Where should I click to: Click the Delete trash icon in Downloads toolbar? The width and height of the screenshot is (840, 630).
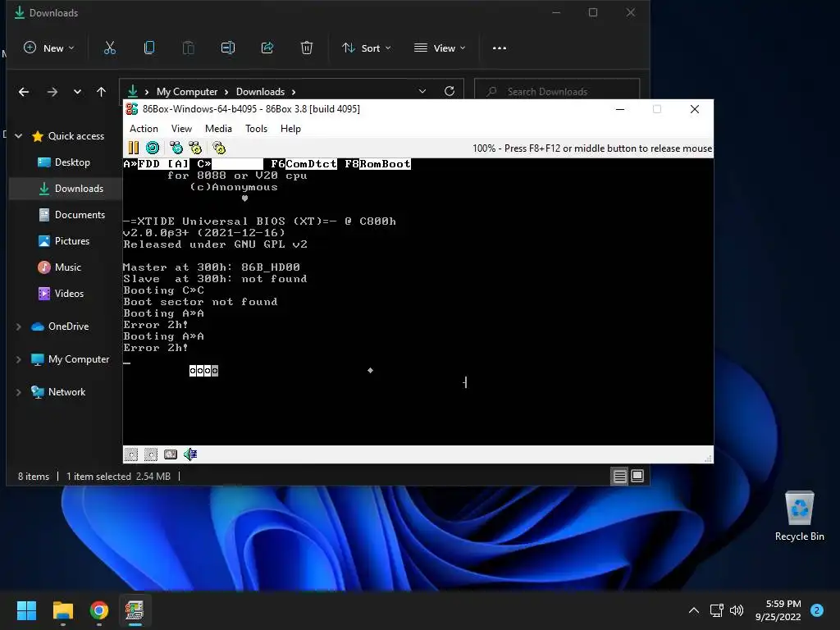(x=307, y=48)
